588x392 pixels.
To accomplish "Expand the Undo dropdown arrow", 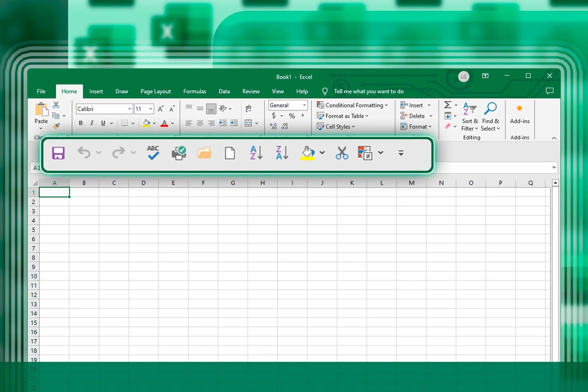I will click(99, 153).
